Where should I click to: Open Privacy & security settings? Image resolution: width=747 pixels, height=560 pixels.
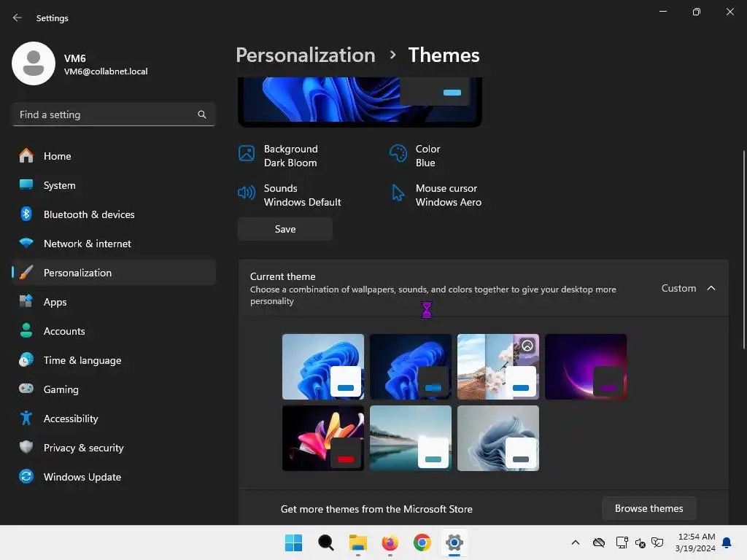pos(113,447)
